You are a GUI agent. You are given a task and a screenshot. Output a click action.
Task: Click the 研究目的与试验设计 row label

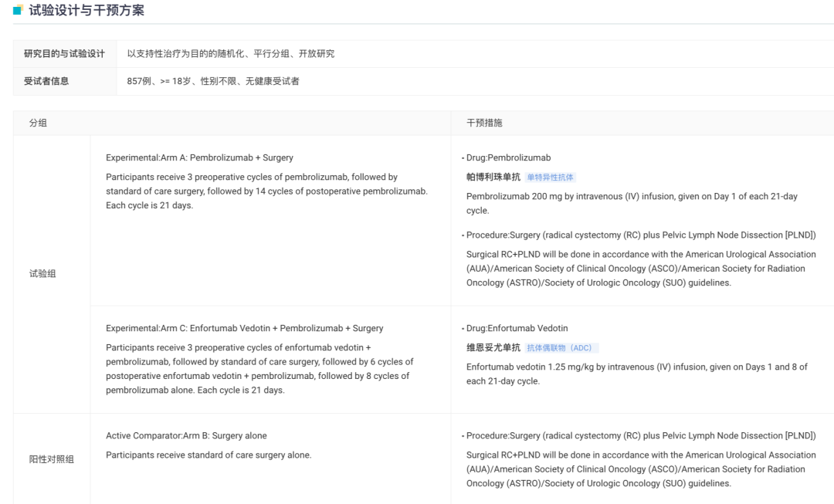(64, 54)
